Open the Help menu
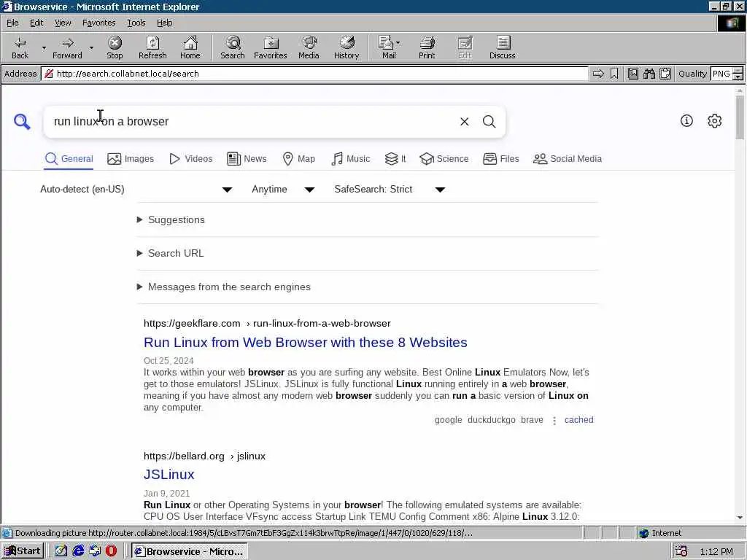The height and width of the screenshot is (560, 747). pos(164,23)
